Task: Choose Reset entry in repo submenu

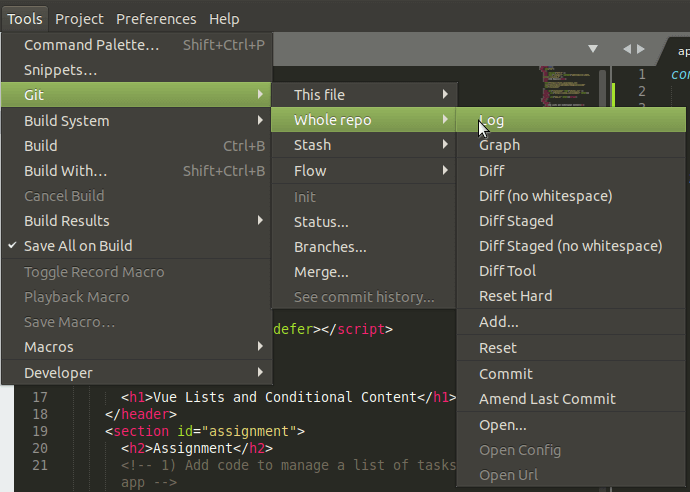Action: click(571, 348)
